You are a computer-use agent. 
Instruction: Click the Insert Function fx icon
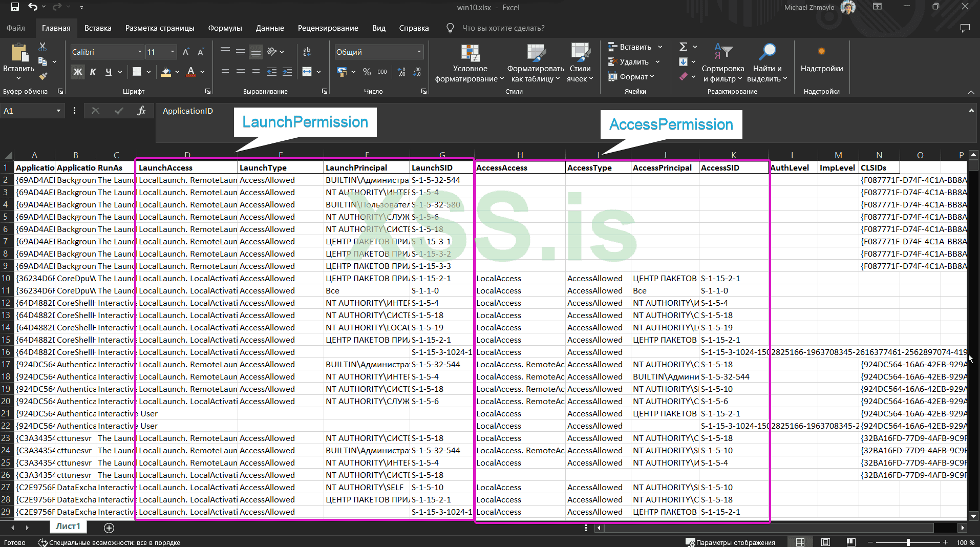(141, 111)
